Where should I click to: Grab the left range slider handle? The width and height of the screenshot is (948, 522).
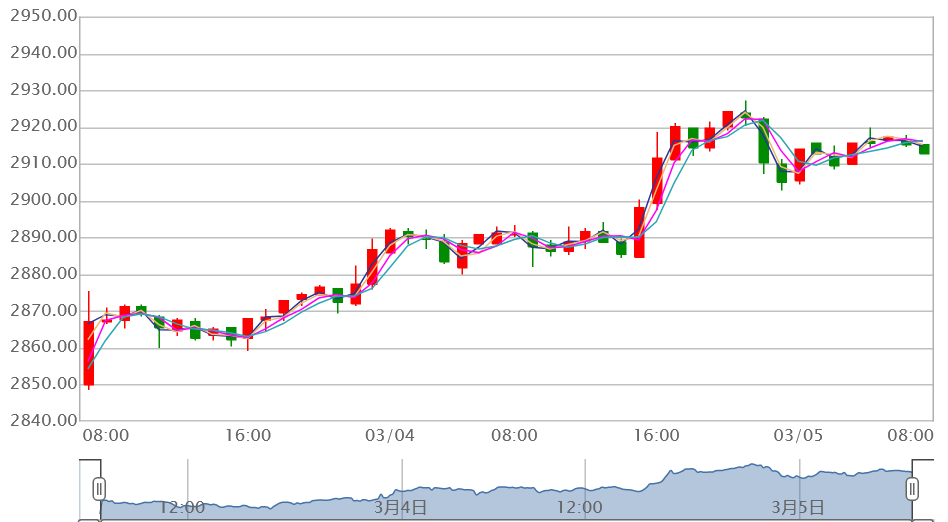[x=99, y=489]
